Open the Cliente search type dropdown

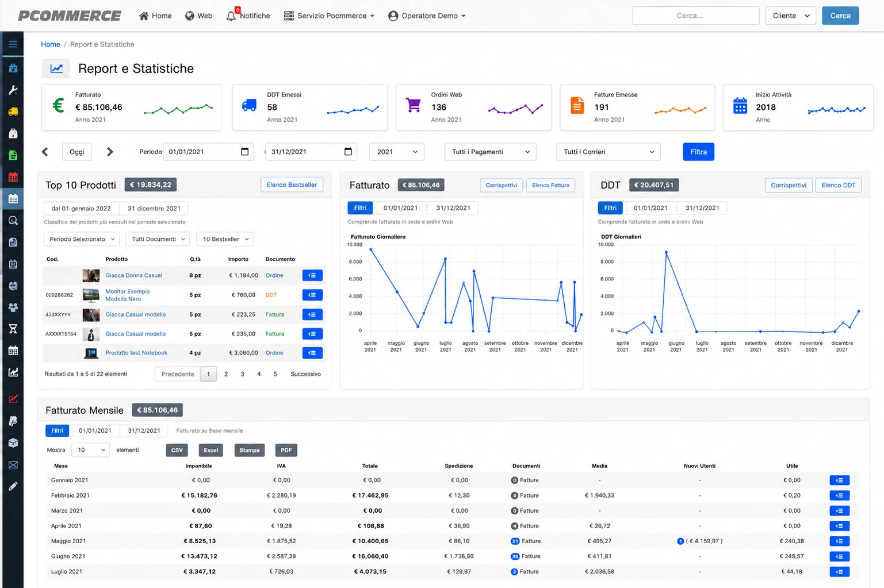click(791, 16)
